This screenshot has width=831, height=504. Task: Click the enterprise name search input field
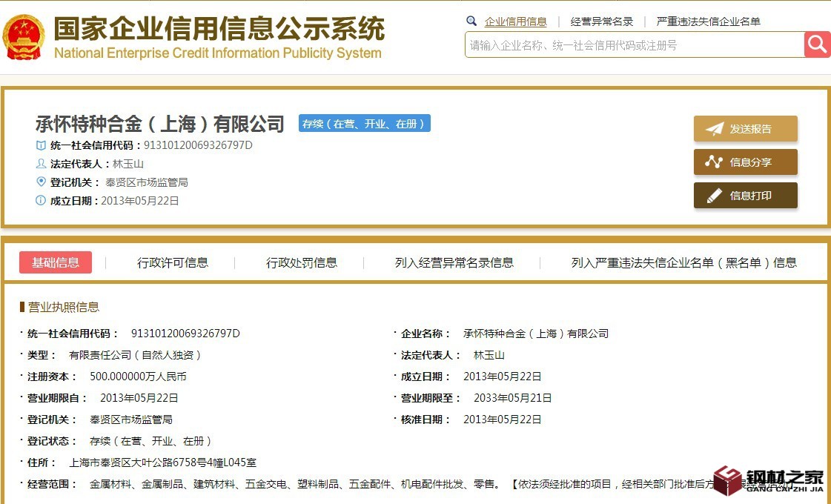pos(634,45)
